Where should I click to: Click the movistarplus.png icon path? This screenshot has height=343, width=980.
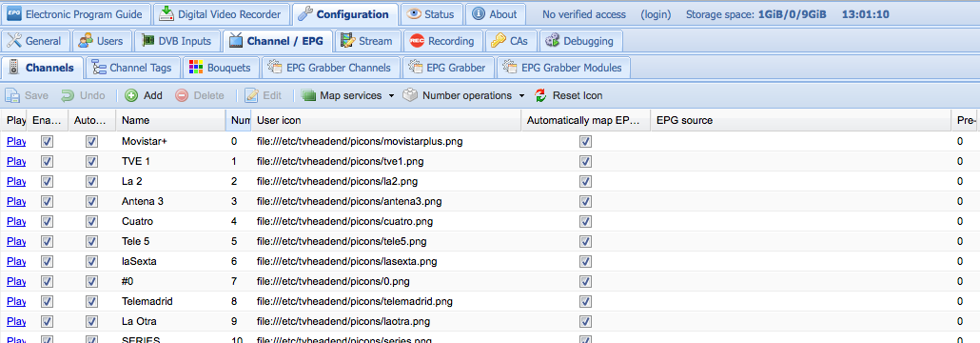[360, 141]
